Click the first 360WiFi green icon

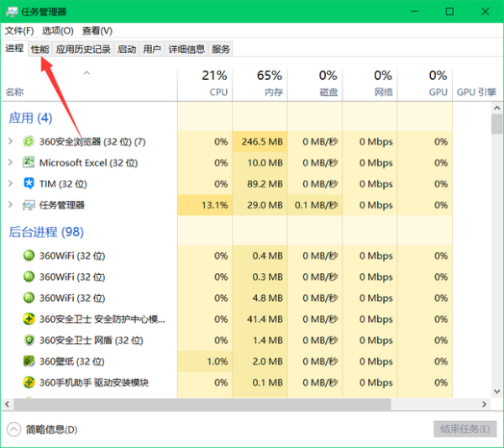pyautogui.click(x=29, y=256)
